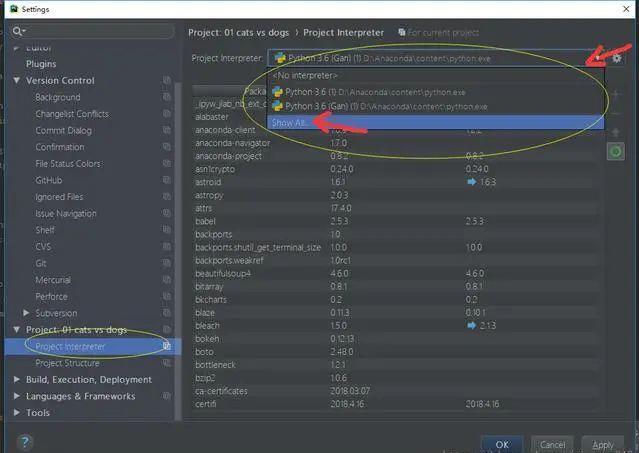Viewport: 639px width, 453px height.
Task: Click the Cancel button
Action: (x=552, y=444)
